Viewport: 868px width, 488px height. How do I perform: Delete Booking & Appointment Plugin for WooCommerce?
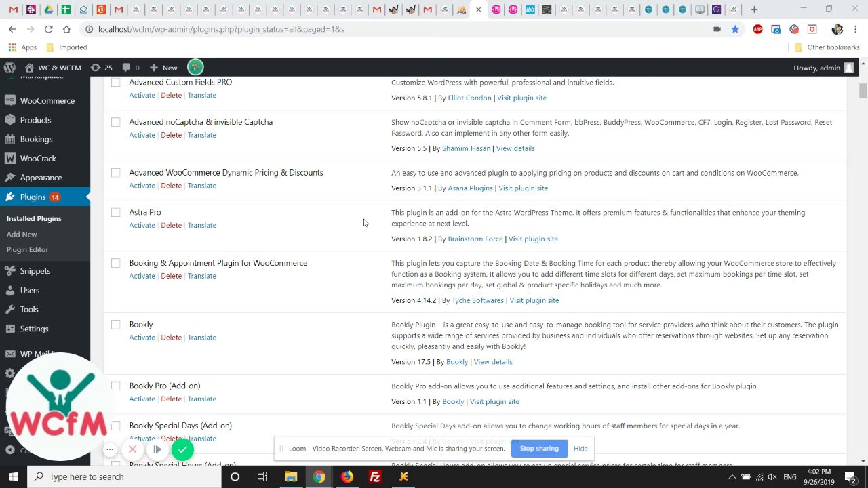tap(171, 276)
